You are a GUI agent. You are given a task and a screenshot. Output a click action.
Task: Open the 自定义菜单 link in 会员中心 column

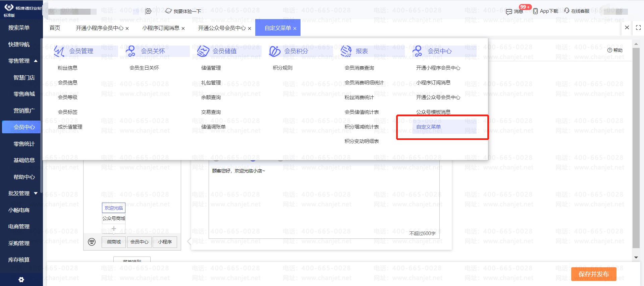[428, 127]
